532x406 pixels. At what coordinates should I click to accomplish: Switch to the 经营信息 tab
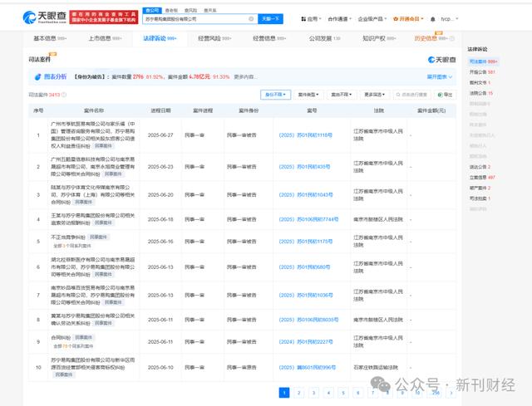[269, 39]
